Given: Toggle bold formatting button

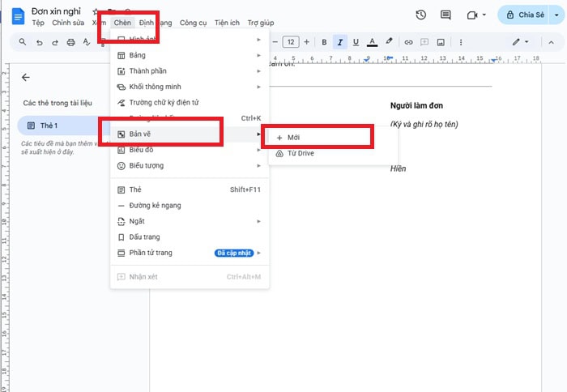Looking at the screenshot, I should point(324,41).
